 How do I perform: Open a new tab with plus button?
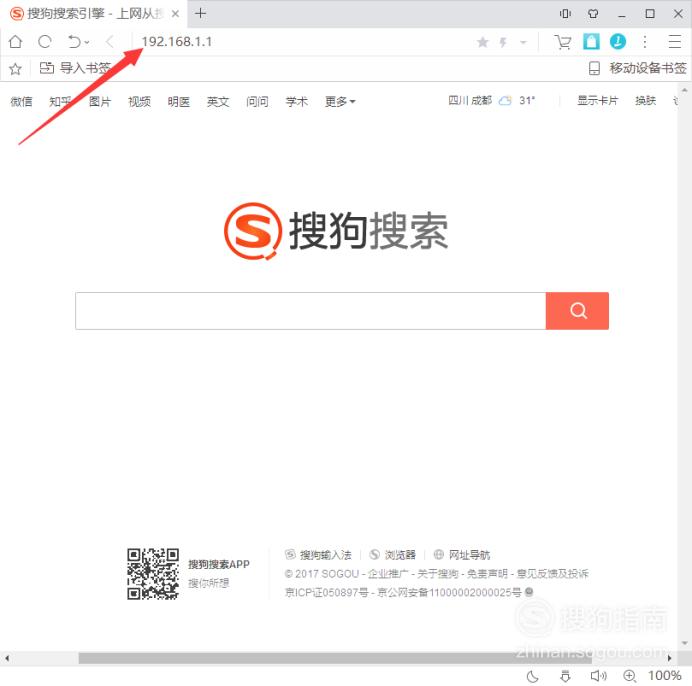(200, 13)
